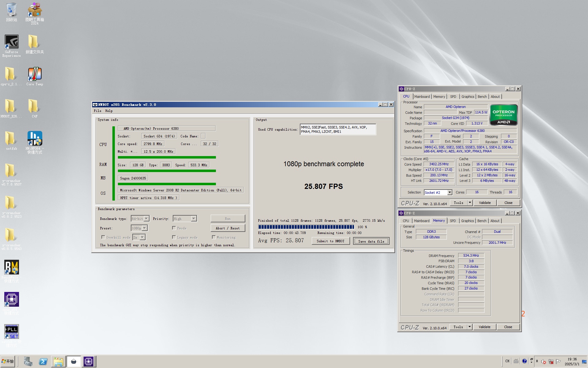Click the benchmark progress bar

pyautogui.click(x=306, y=227)
